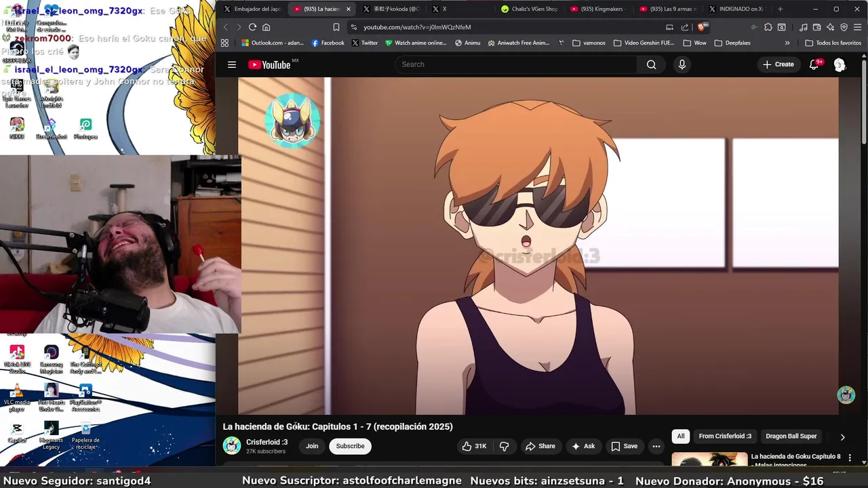Viewport: 868px width, 488px height.
Task: Switch to the Kingmakers YouTube tab
Action: pos(598,9)
